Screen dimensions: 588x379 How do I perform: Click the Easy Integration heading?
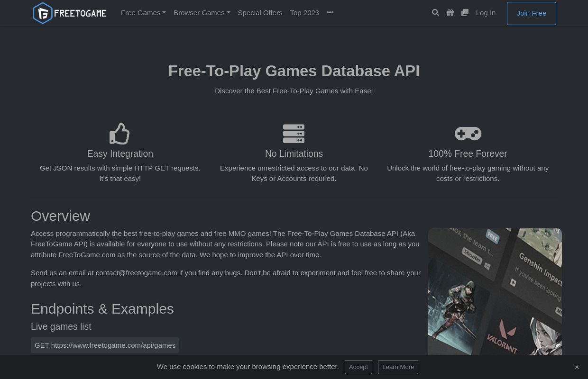(x=120, y=153)
